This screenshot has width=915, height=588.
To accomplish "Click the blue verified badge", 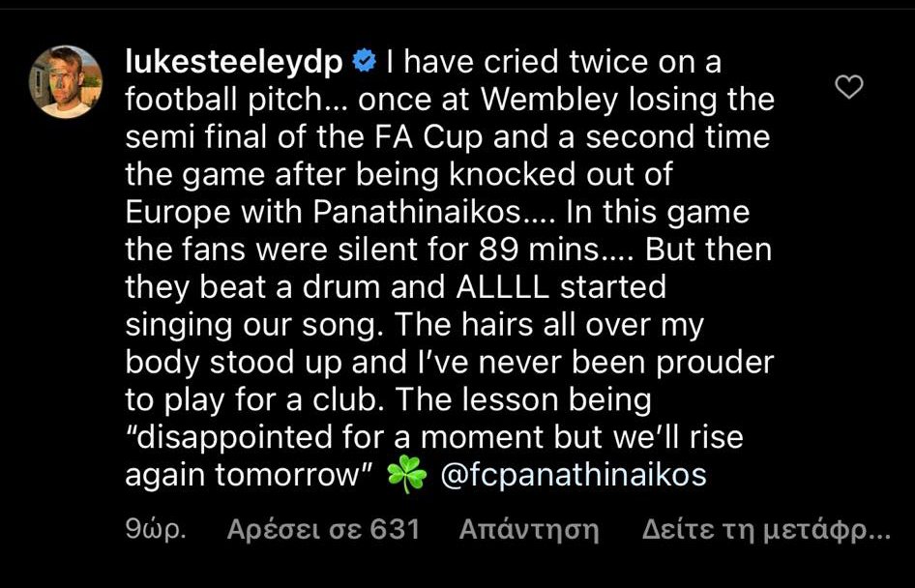I will click(364, 63).
